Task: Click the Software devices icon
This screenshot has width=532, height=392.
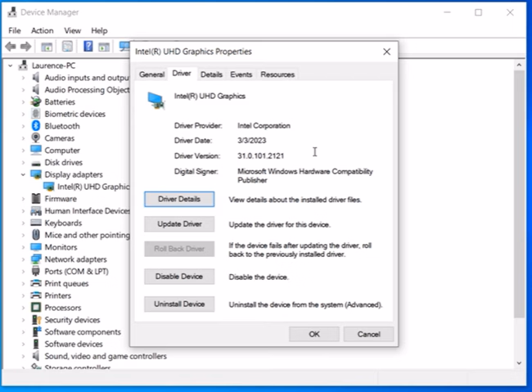Action: 36,344
